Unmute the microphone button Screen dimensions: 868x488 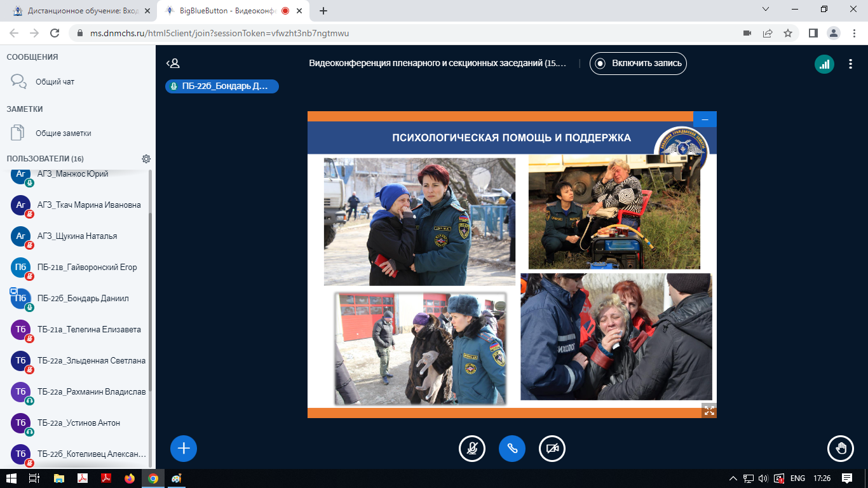472,449
